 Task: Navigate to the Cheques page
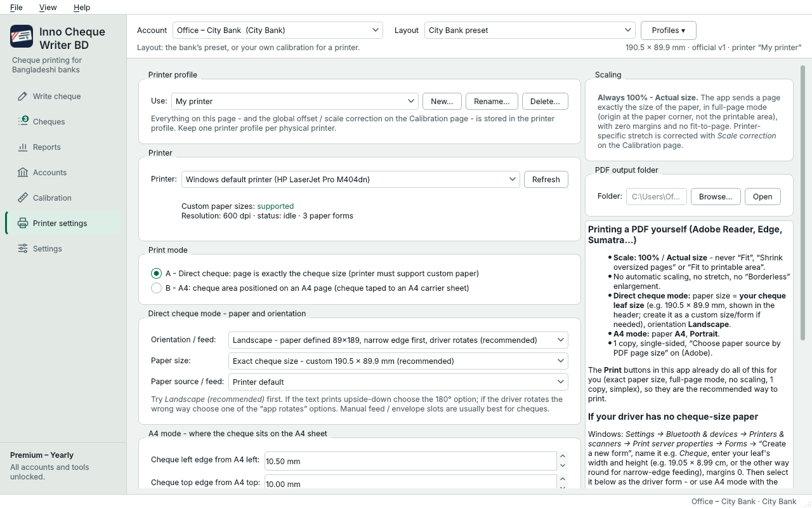click(x=63, y=122)
